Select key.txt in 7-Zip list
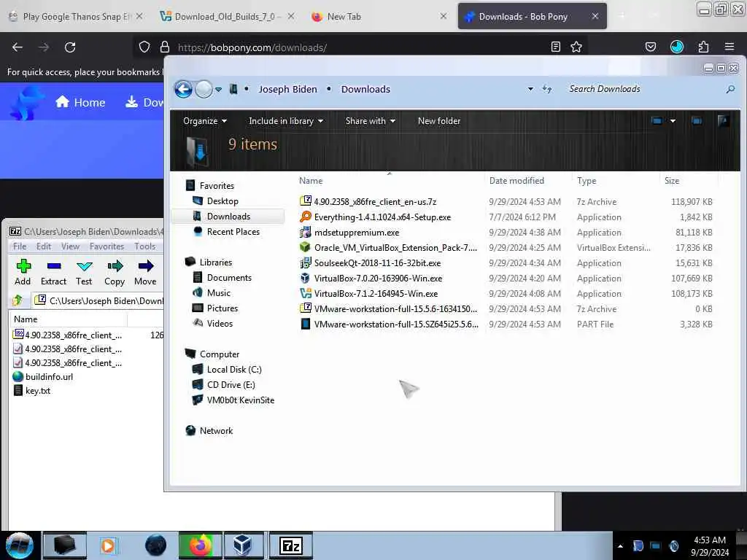The image size is (747, 560). [38, 390]
